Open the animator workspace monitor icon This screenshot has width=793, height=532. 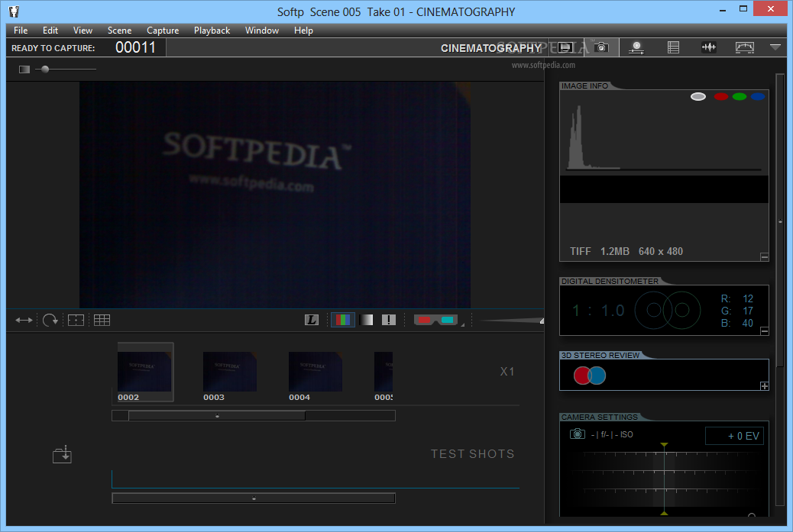pyautogui.click(x=565, y=47)
